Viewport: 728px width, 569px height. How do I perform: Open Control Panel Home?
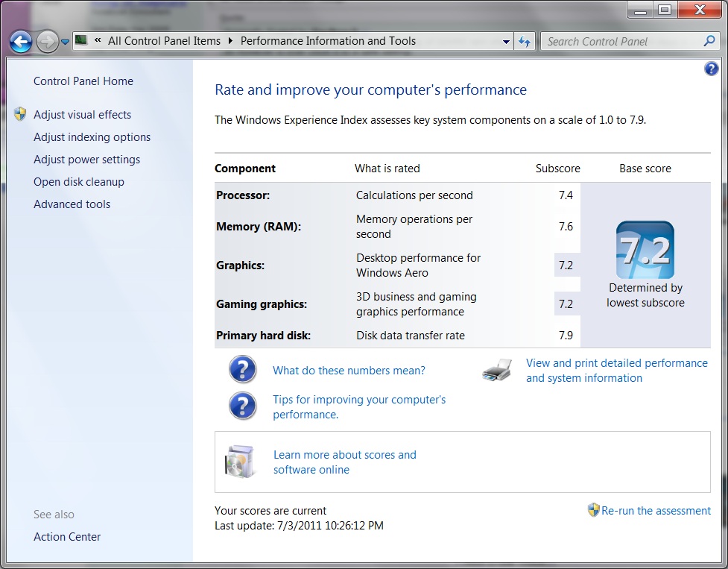(83, 81)
